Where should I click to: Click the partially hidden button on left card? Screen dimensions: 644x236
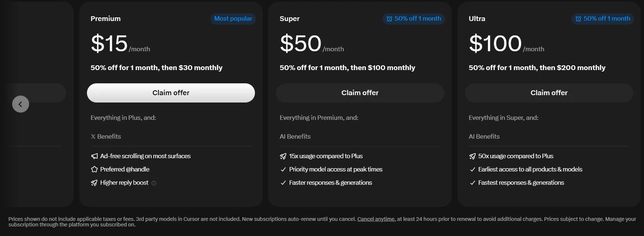[x=37, y=93]
